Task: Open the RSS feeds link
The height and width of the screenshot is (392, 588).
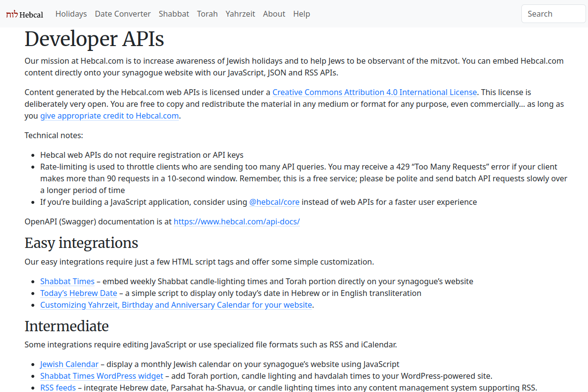Action: (x=58, y=388)
